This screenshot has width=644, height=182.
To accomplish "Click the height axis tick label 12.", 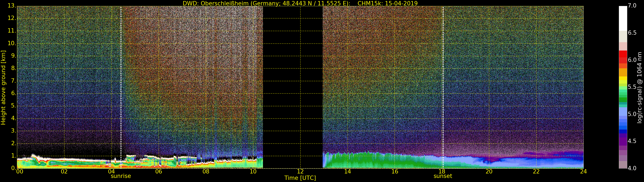I will (12, 18).
